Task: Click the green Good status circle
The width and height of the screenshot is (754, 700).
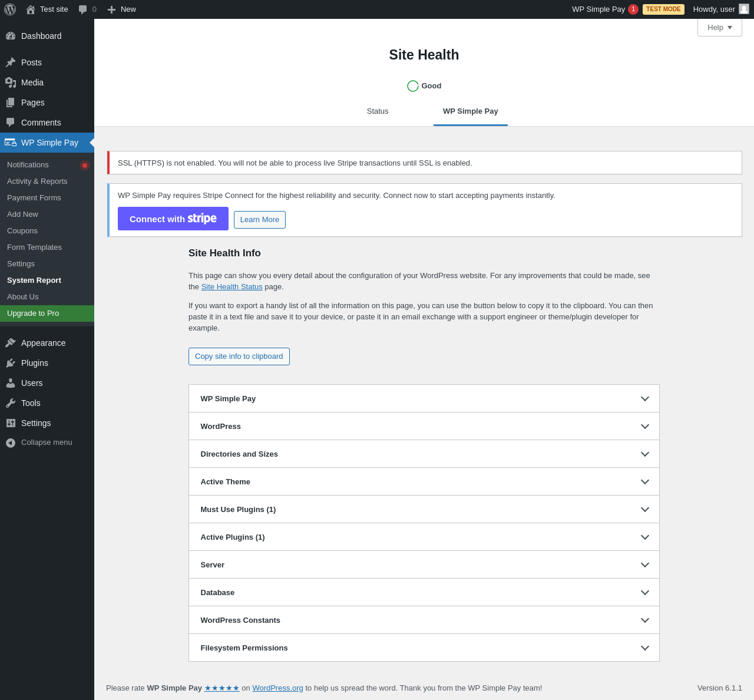Action: pyautogui.click(x=413, y=86)
